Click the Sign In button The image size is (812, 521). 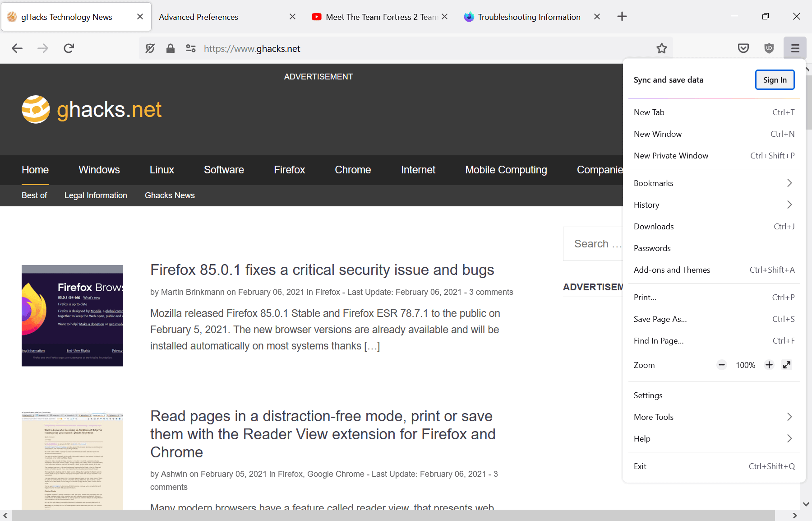click(775, 79)
